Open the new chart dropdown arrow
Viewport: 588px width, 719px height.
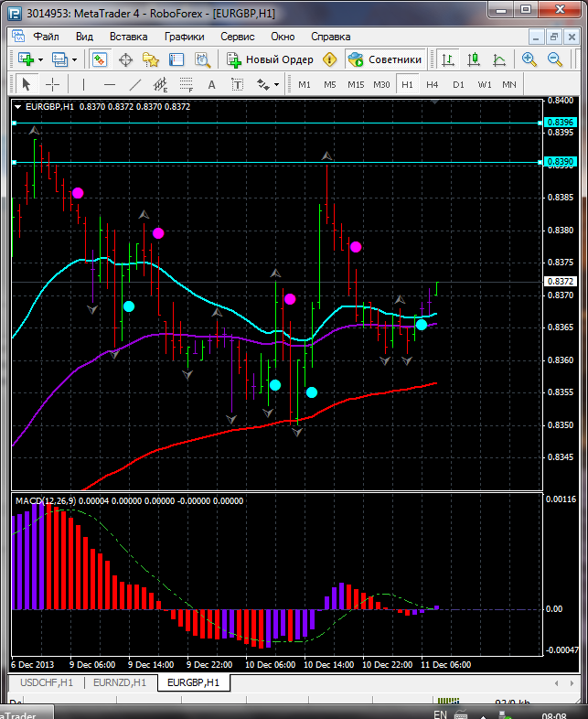(x=40, y=59)
